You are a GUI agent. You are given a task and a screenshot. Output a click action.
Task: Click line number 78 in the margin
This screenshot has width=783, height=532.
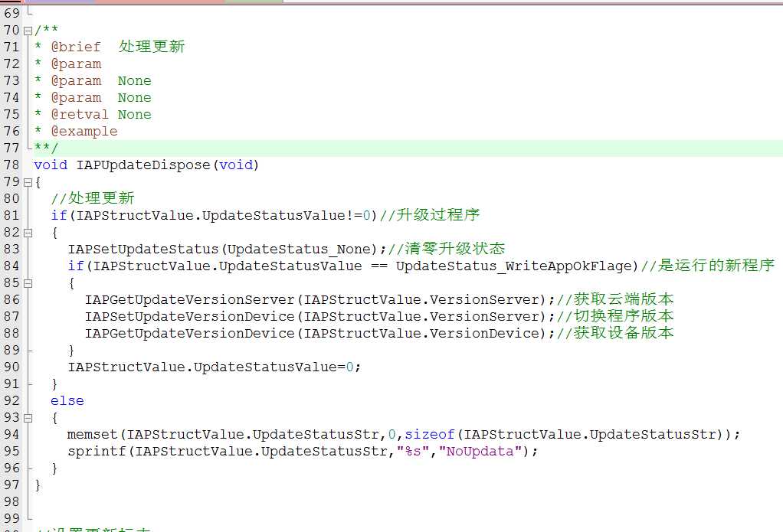tap(11, 165)
